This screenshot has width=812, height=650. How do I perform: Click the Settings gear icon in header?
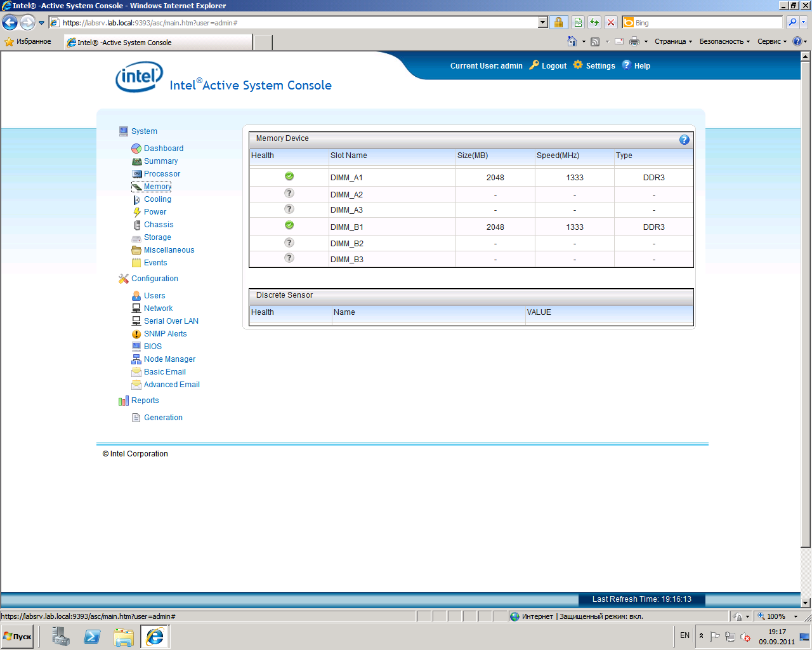[x=578, y=65]
